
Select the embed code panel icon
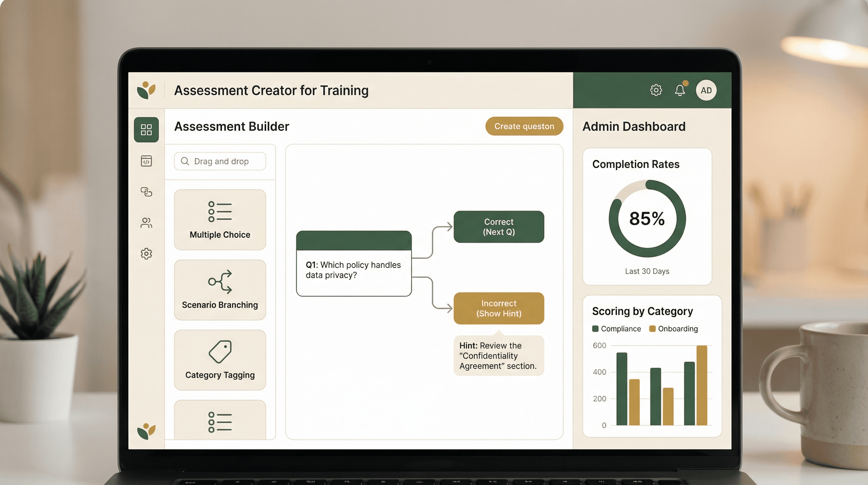[x=146, y=161]
